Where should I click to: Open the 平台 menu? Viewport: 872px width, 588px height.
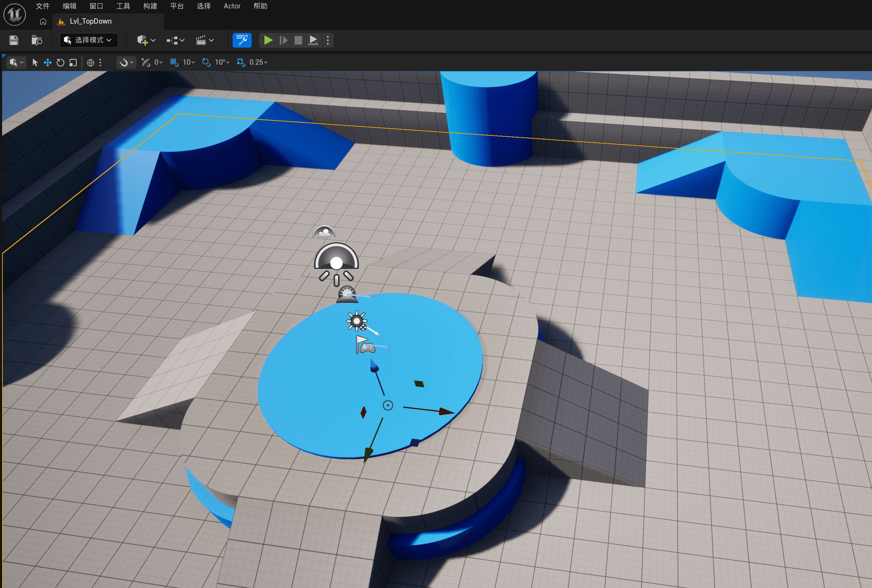point(177,6)
